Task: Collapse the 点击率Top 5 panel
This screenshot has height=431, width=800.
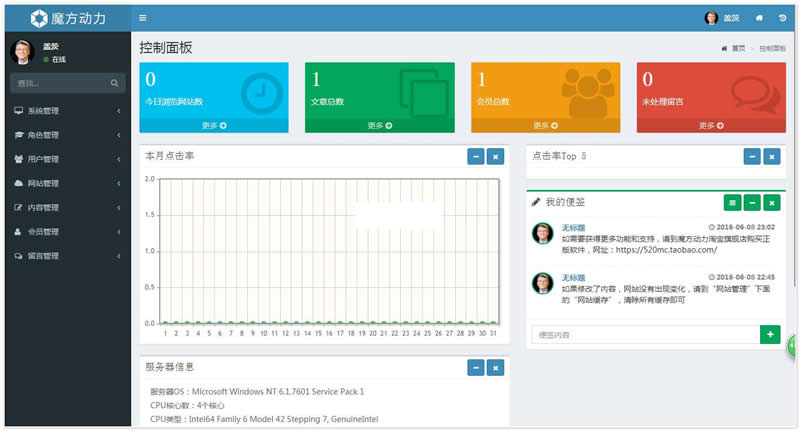Action: click(x=752, y=156)
